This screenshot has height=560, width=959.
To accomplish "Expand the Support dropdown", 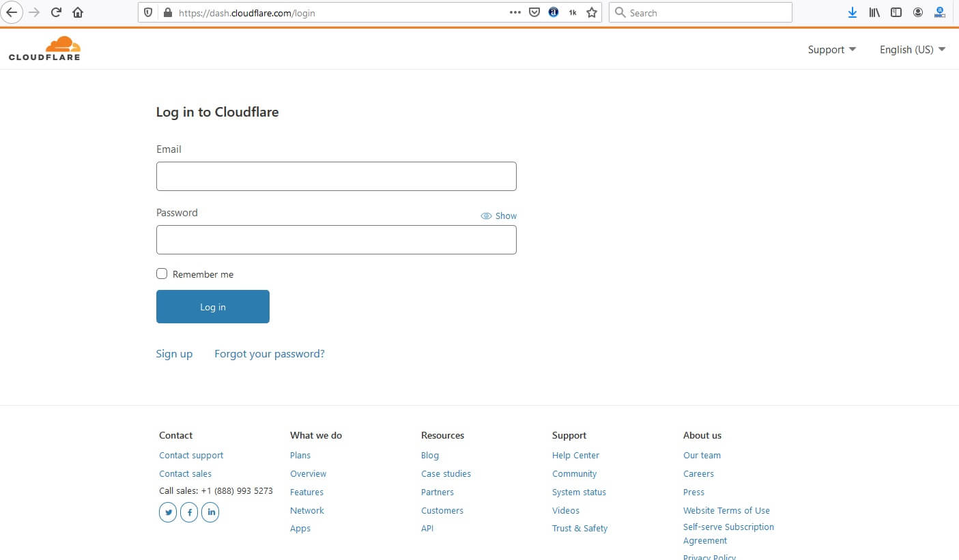I will pos(831,49).
